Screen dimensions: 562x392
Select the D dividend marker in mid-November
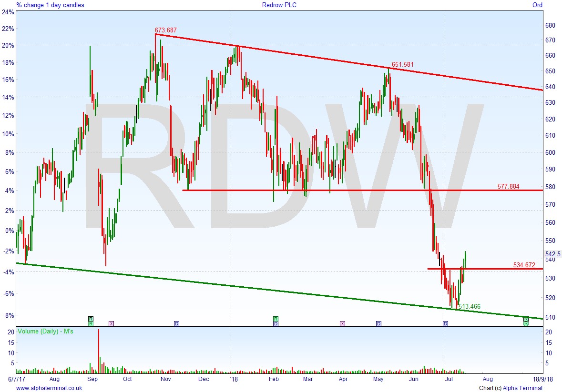[x=176, y=323]
